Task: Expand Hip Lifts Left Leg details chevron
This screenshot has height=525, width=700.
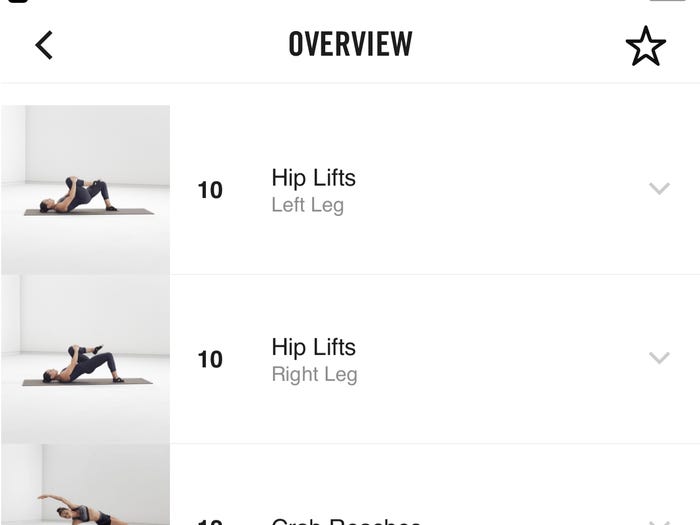Action: point(658,188)
